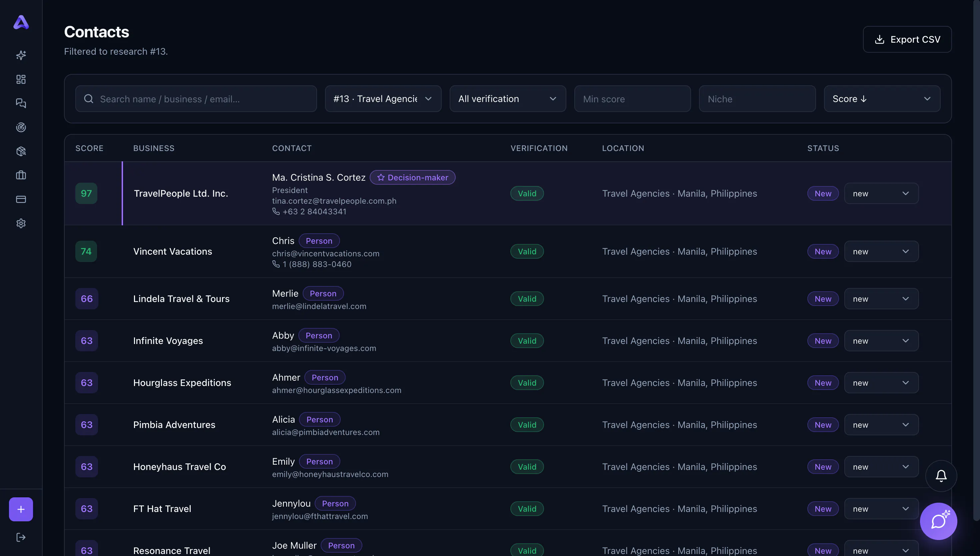This screenshot has width=980, height=556.
Task: Focus the search name / business / email field
Action: pyautogui.click(x=196, y=99)
